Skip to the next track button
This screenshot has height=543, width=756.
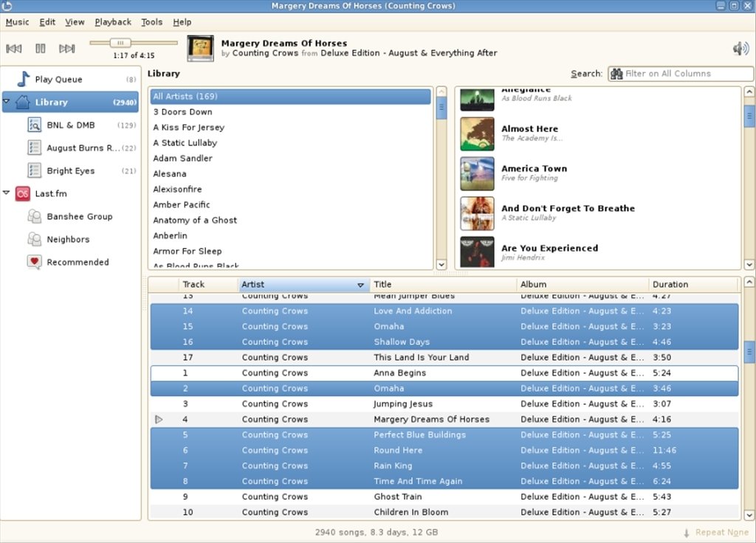tap(67, 48)
